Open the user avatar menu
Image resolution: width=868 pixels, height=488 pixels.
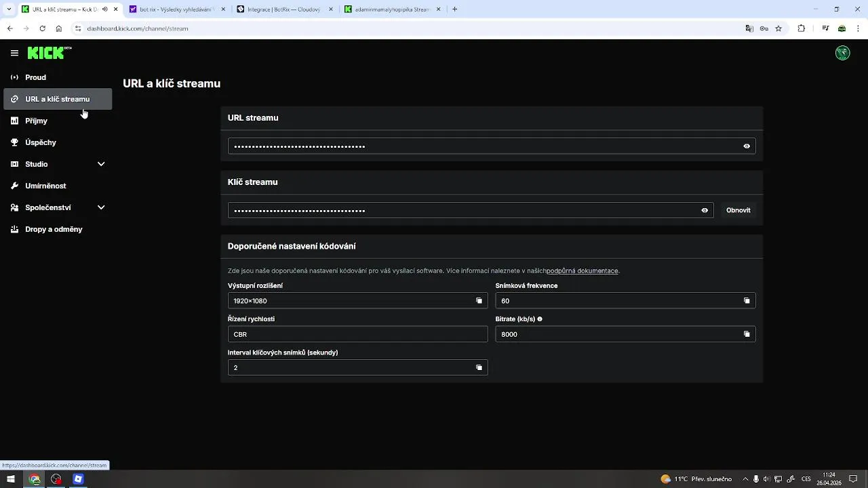tap(843, 53)
